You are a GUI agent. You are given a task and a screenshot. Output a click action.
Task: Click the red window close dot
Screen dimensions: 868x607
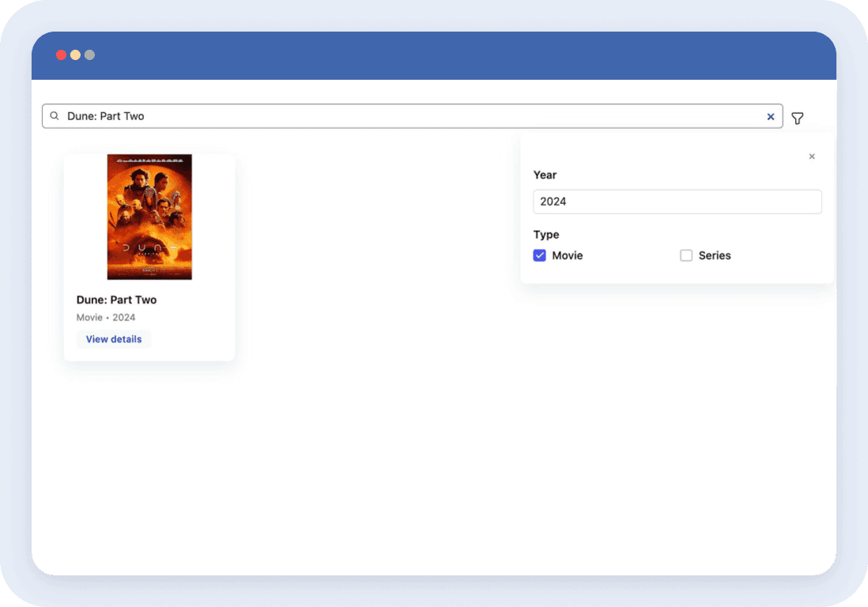61,55
